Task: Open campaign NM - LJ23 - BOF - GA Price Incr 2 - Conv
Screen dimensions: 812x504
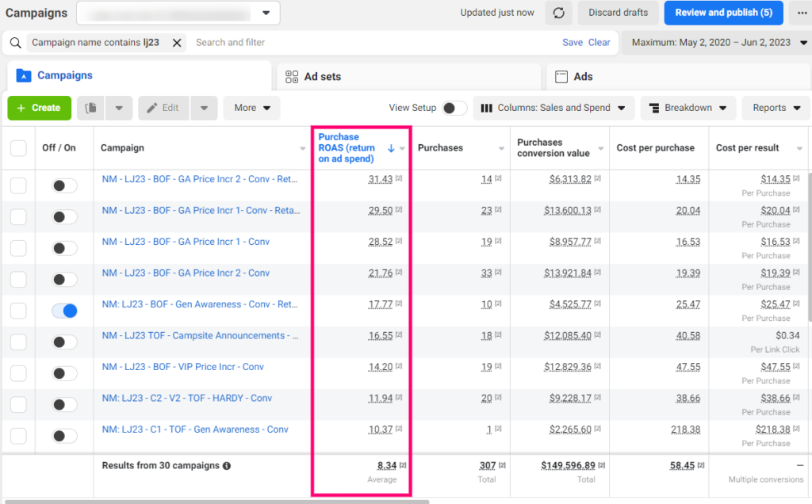Action: click(x=186, y=273)
